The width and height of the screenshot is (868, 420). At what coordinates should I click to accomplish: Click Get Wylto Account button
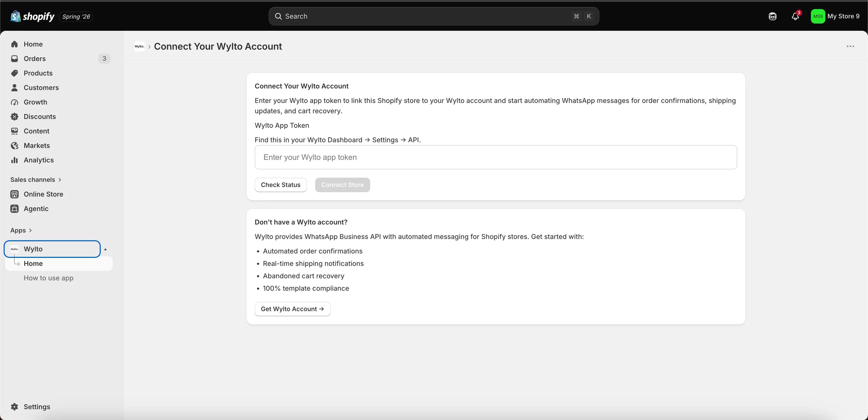292,309
